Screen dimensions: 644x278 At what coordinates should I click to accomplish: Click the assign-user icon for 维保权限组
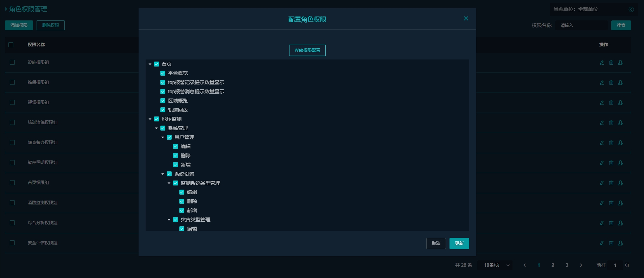coord(620,82)
